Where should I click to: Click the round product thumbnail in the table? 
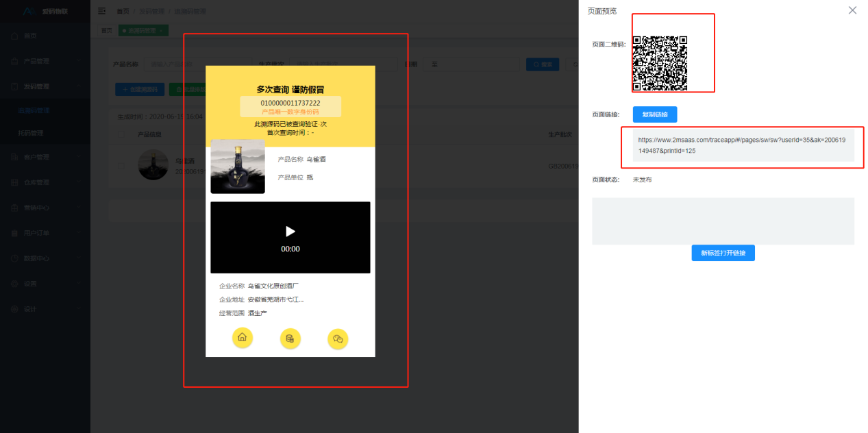point(151,166)
